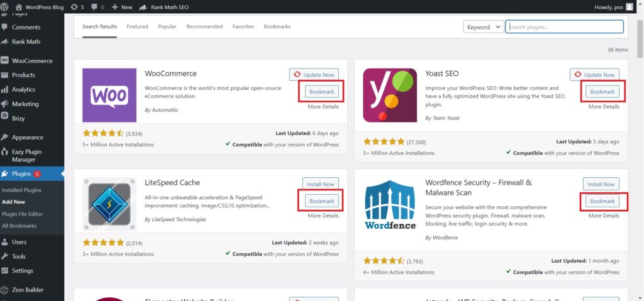Screen dimensions: 644x301
Task: Select Add New plugins submenu
Action: [14, 202]
